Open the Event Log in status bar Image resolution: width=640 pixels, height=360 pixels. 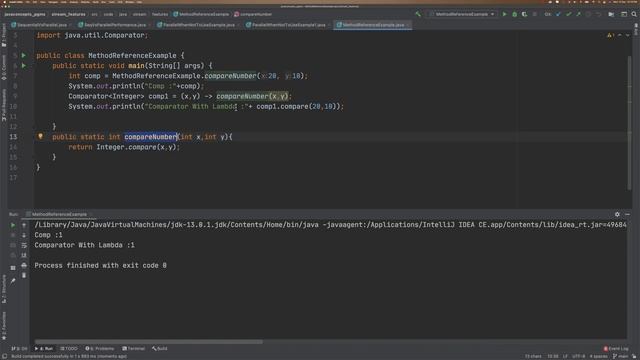click(616, 349)
